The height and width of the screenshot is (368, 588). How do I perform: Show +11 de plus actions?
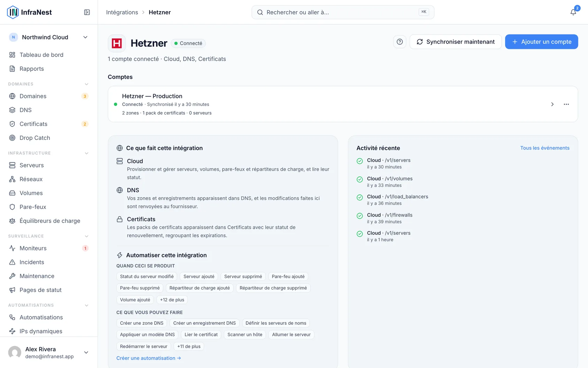pyautogui.click(x=189, y=347)
